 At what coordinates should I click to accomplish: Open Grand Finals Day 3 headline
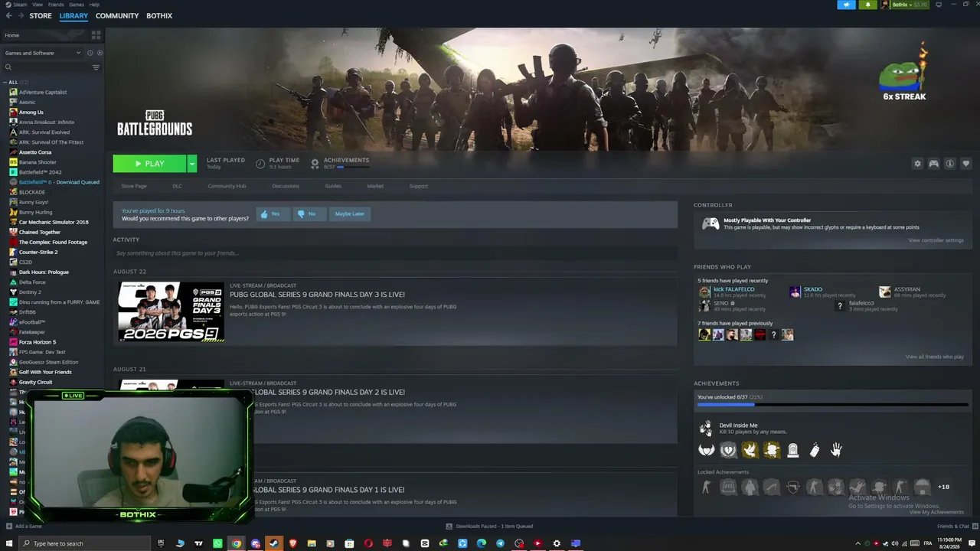click(317, 295)
